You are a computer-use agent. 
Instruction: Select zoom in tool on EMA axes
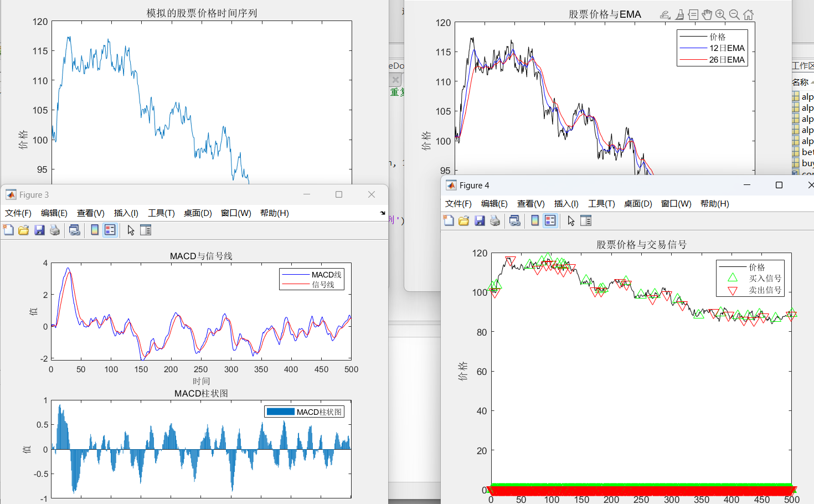pos(720,15)
